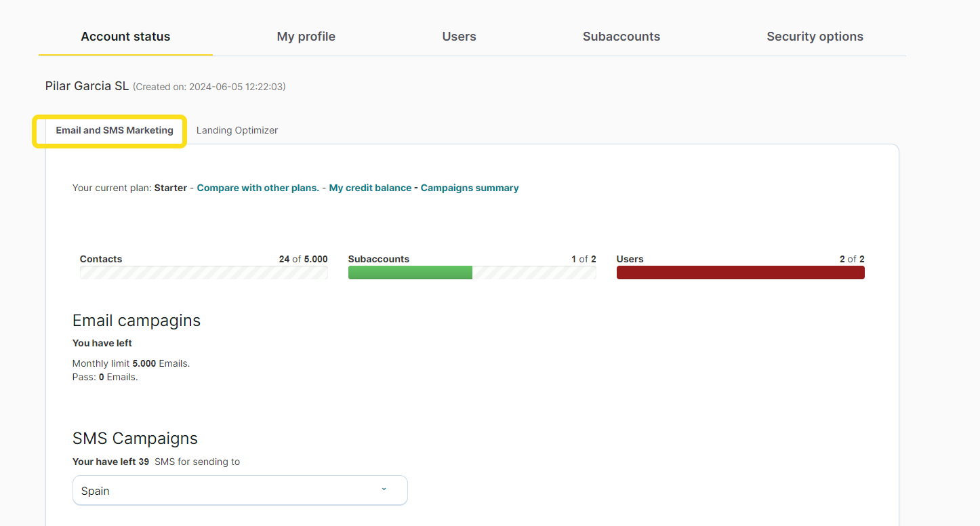Select the Account status tab
This screenshot has height=526, width=980.
125,37
